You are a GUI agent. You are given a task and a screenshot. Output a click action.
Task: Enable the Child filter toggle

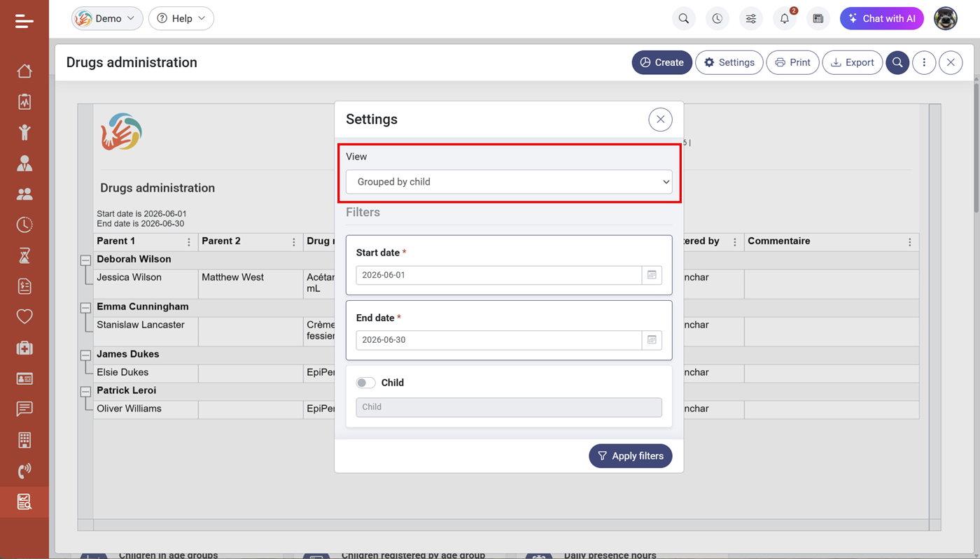tap(365, 383)
